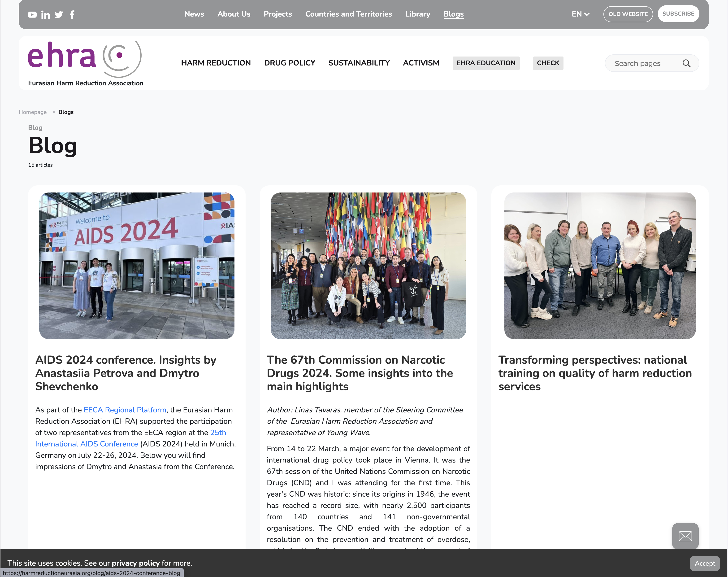Go to the Projects menu item

click(278, 14)
